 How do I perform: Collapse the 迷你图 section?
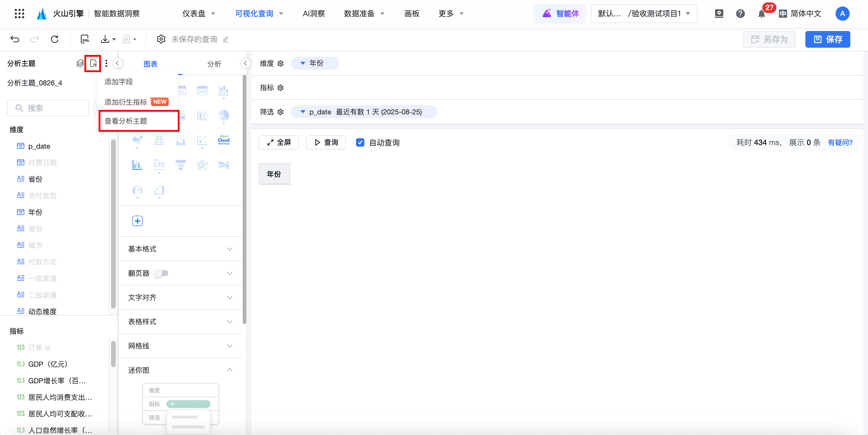(x=229, y=370)
